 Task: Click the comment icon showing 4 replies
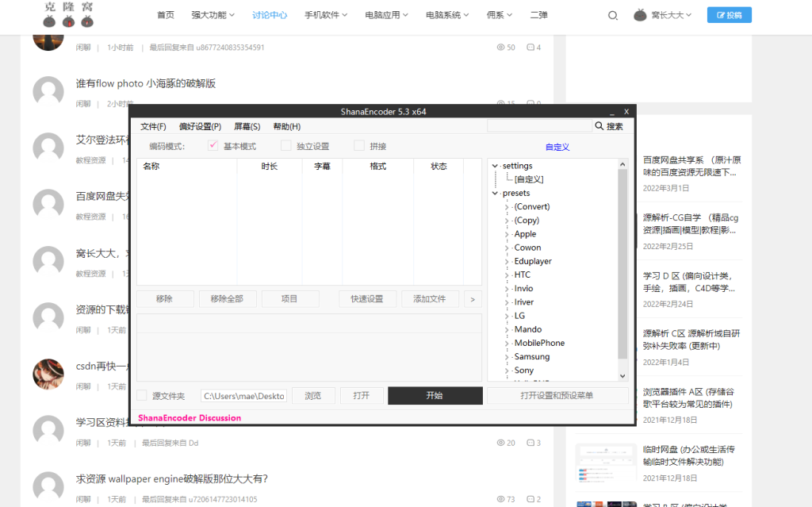click(x=530, y=47)
